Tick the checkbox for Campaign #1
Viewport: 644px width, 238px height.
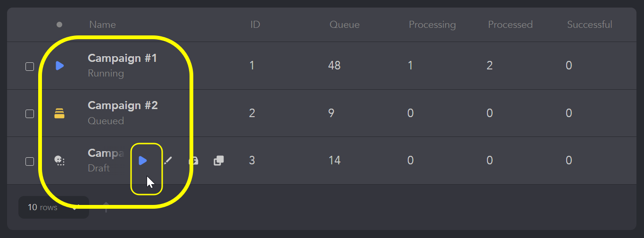(30, 67)
